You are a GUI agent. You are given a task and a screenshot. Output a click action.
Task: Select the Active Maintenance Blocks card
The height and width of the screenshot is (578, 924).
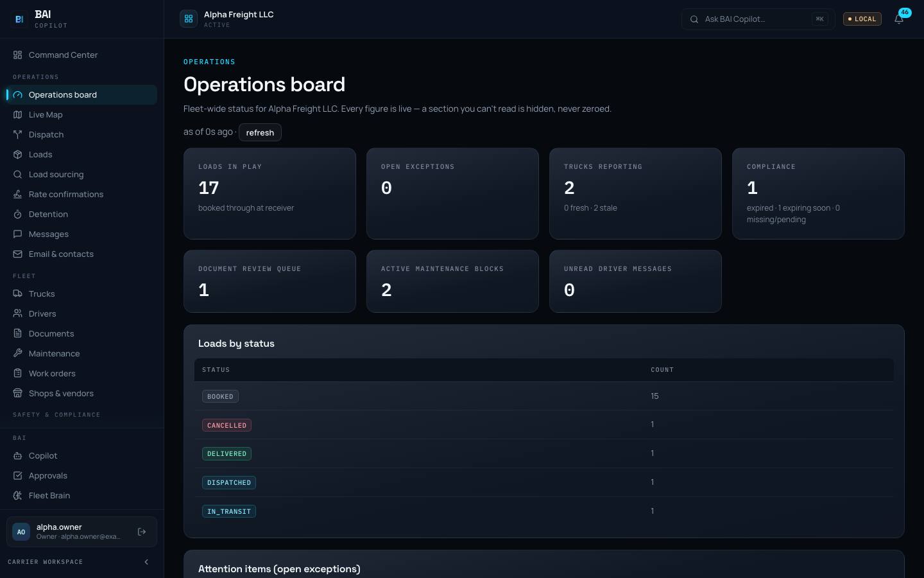click(x=452, y=281)
